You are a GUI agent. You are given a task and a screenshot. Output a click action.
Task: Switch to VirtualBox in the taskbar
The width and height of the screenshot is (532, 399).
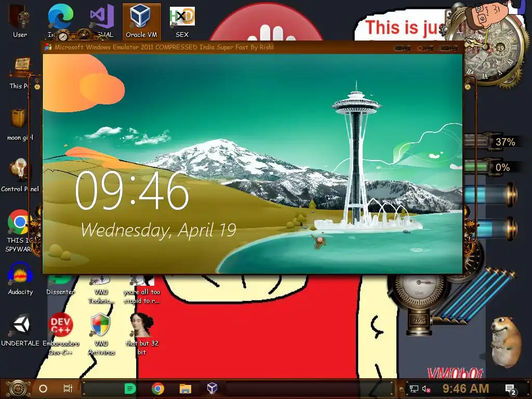pyautogui.click(x=212, y=388)
